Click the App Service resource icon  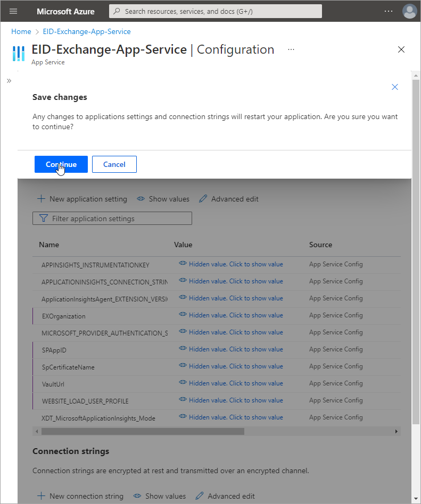point(19,54)
